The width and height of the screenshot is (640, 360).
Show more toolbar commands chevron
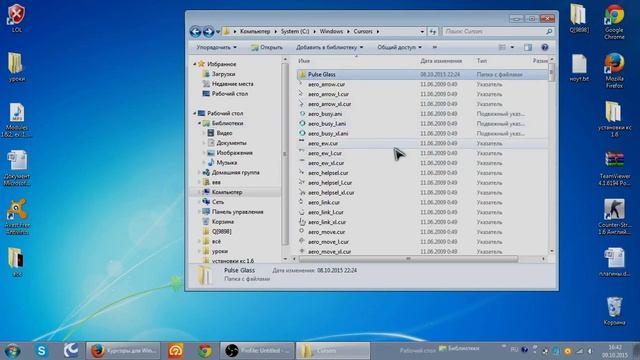[x=435, y=47]
